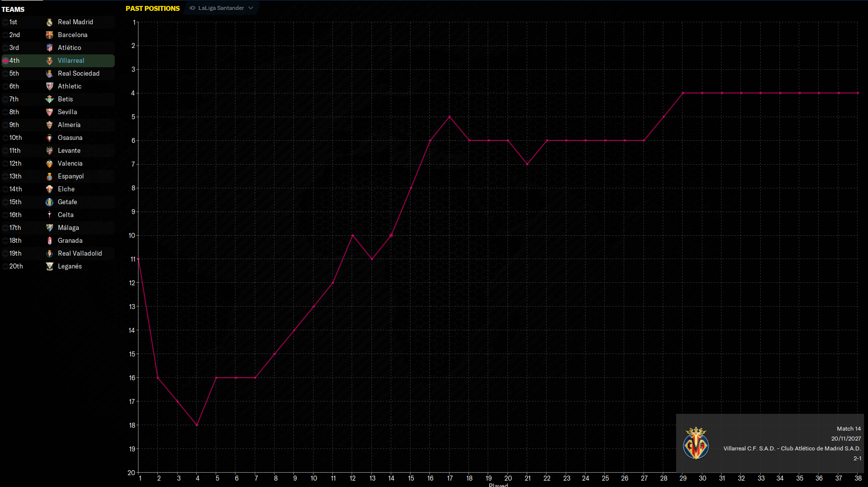Toggle the graph line circle beside 6th
Screen dimensions: 868x487
5,87
